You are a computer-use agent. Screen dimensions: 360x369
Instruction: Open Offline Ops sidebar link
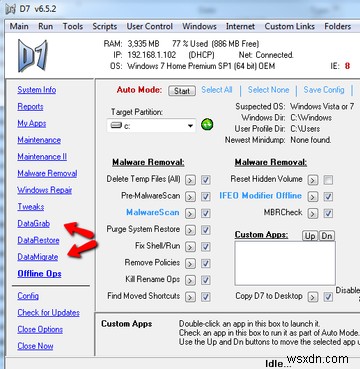point(39,274)
